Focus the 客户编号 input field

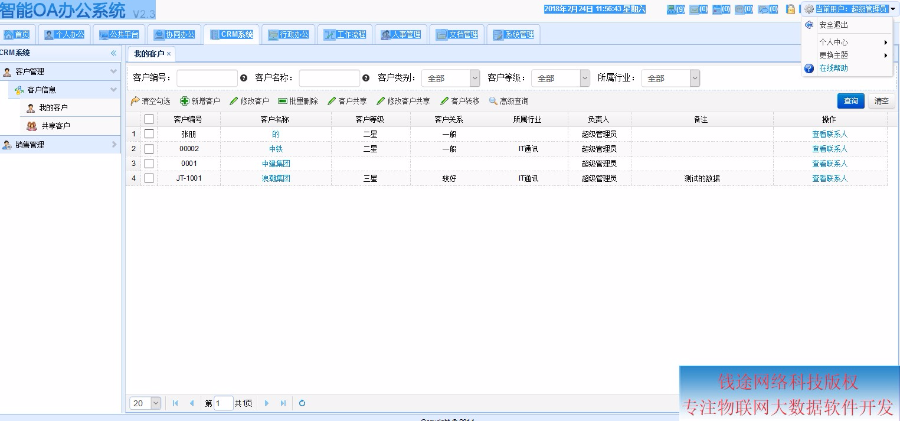(207, 78)
